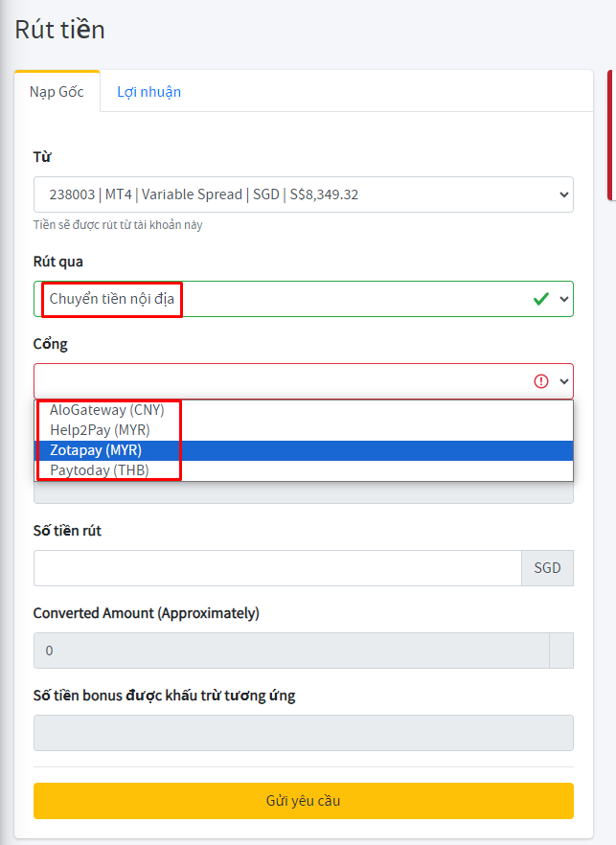This screenshot has height=845, width=616.
Task: Collapse the Cổng gateway dropdown
Action: point(304,381)
